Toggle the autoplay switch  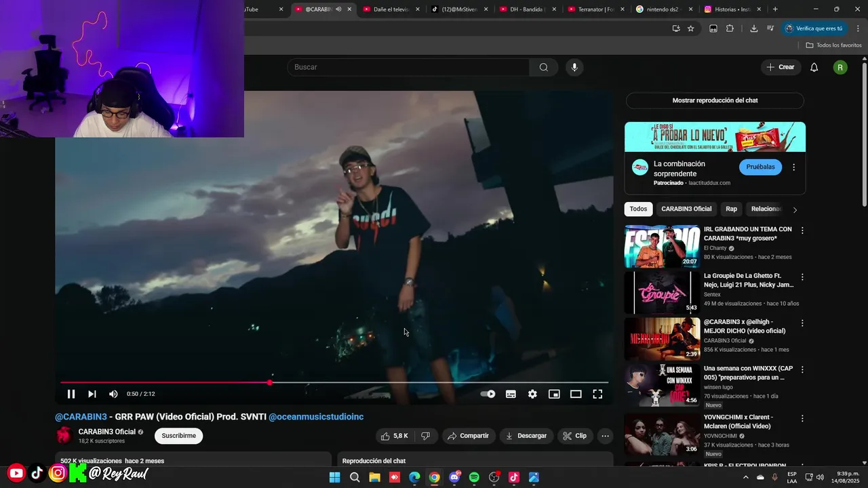(488, 394)
